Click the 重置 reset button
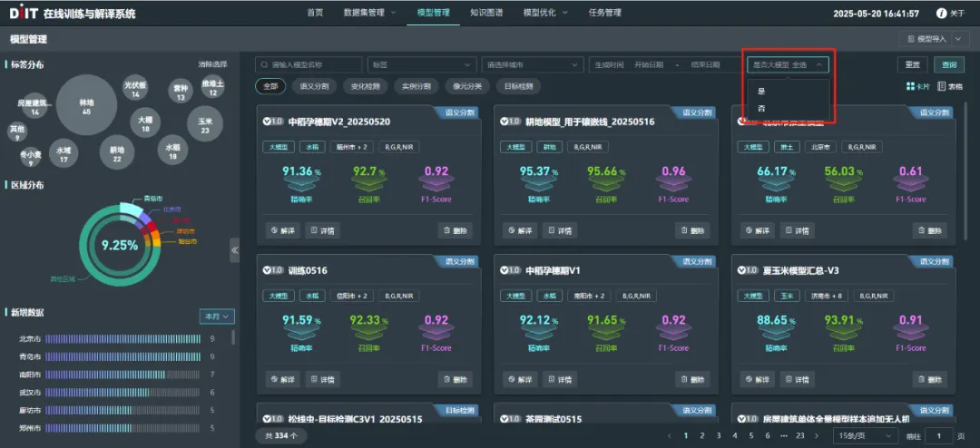Image resolution: width=980 pixels, height=448 pixels. 912,64
